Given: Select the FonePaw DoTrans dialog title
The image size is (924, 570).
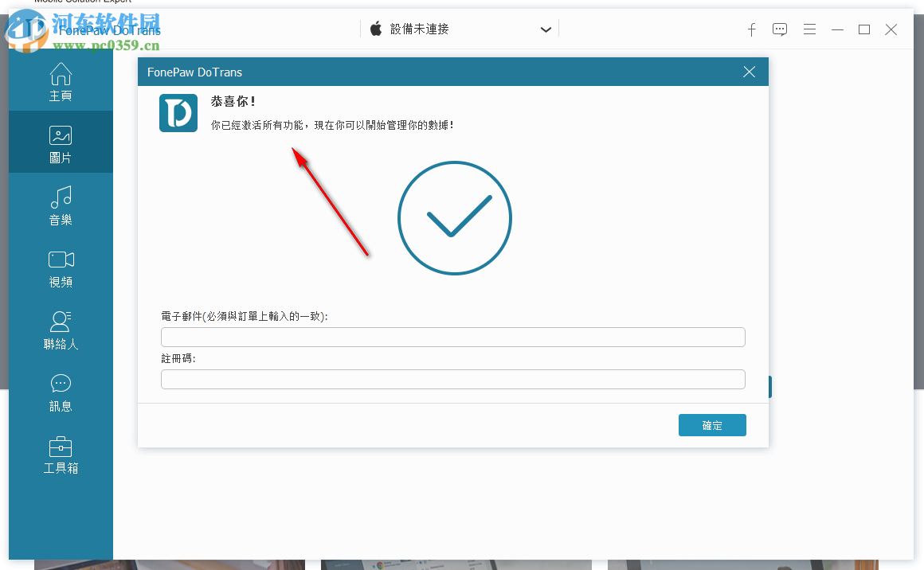Looking at the screenshot, I should pos(194,72).
